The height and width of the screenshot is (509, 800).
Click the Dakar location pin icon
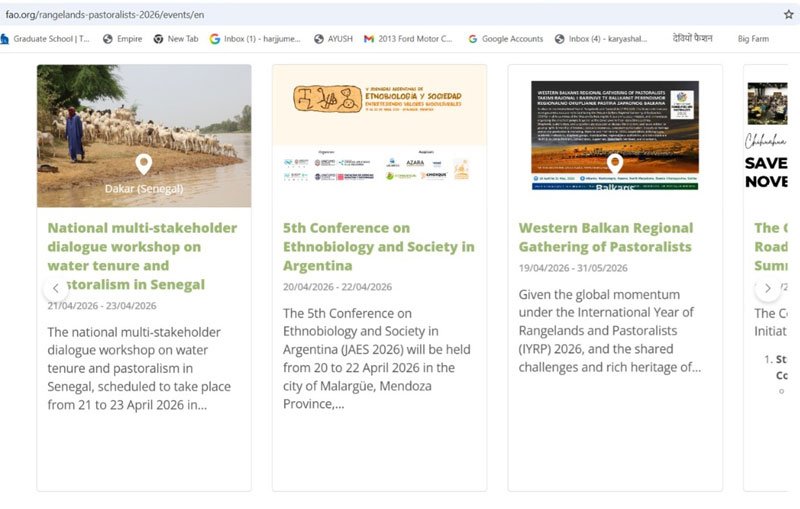tap(144, 164)
